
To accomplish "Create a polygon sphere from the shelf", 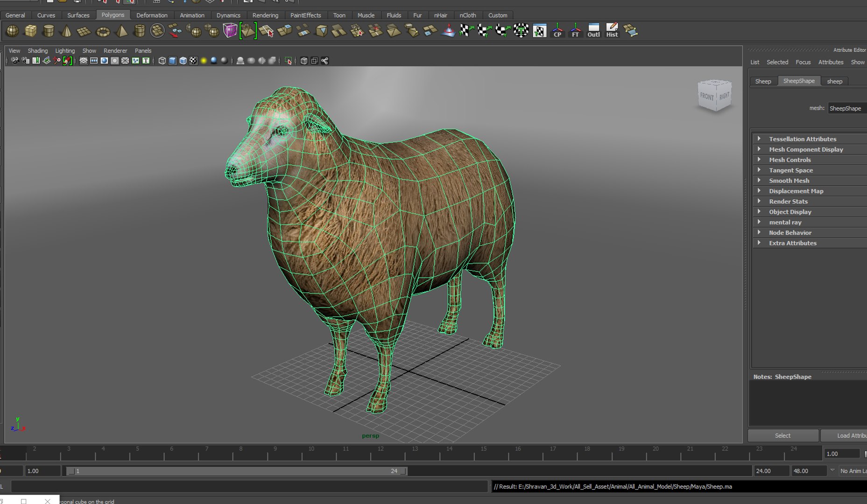I will pyautogui.click(x=13, y=31).
